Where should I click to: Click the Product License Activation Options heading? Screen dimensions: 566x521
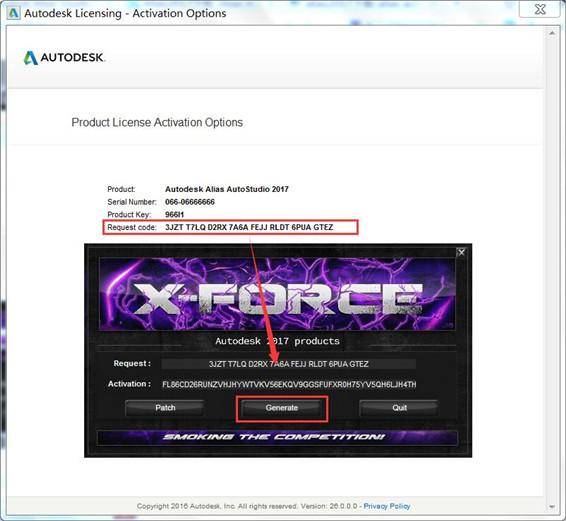coord(157,122)
